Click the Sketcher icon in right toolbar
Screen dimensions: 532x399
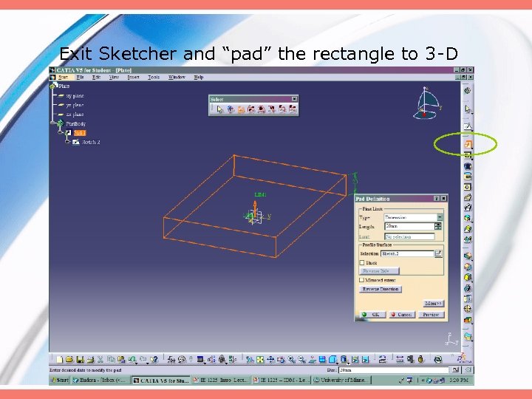[468, 126]
